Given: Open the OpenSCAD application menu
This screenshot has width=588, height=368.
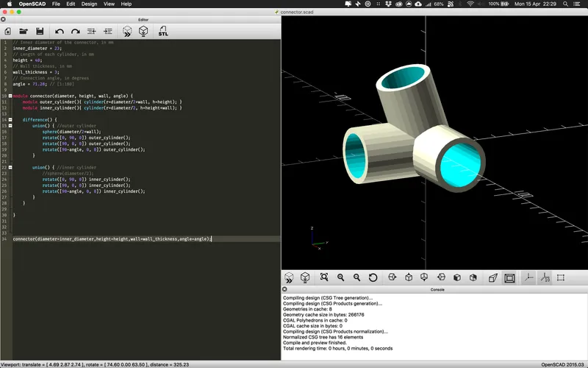Looking at the screenshot, I should click(x=32, y=4).
